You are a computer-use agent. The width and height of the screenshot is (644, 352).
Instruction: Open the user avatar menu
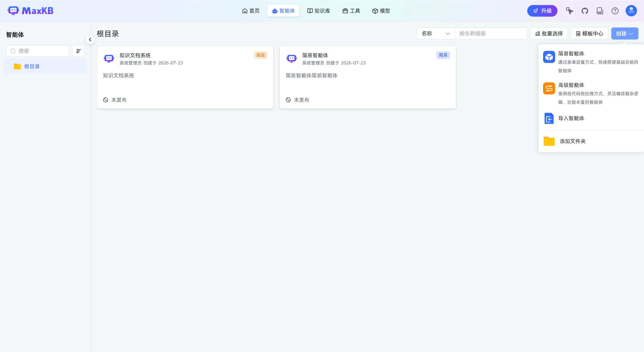pos(631,11)
